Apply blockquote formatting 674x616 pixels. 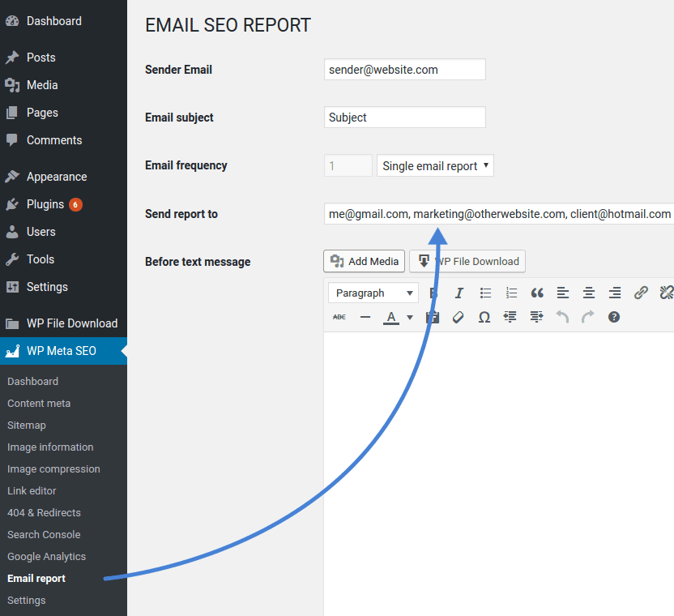point(537,293)
